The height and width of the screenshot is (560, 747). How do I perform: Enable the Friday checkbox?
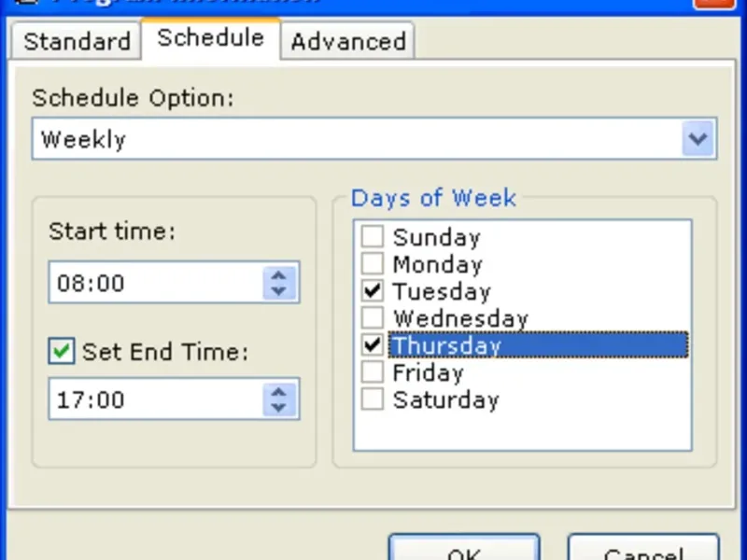[373, 372]
